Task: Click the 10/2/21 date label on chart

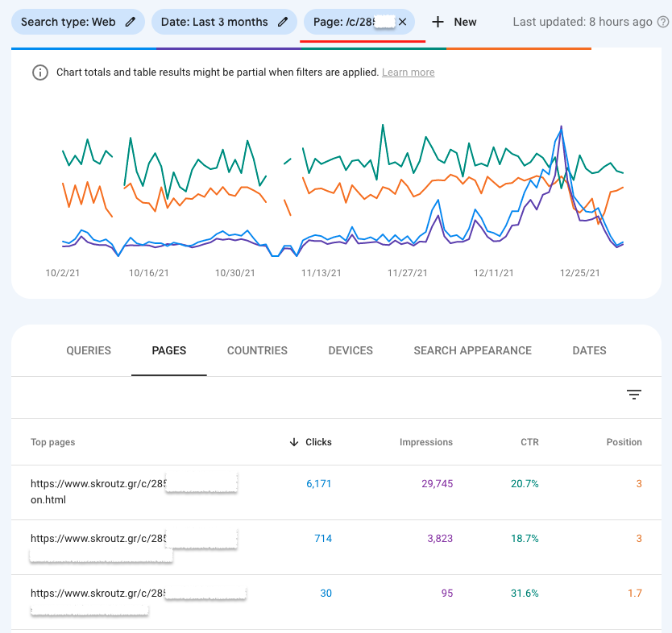Action: pos(63,273)
